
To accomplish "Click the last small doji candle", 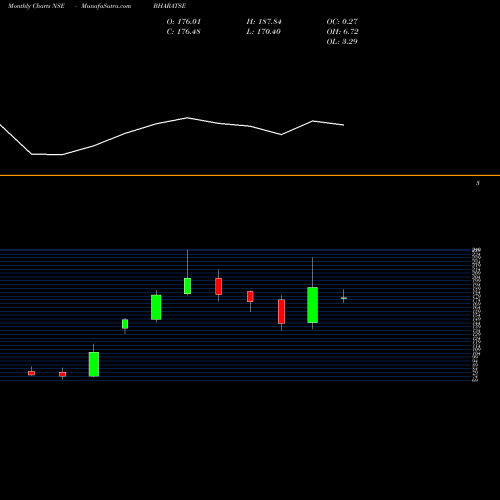I will [344, 298].
